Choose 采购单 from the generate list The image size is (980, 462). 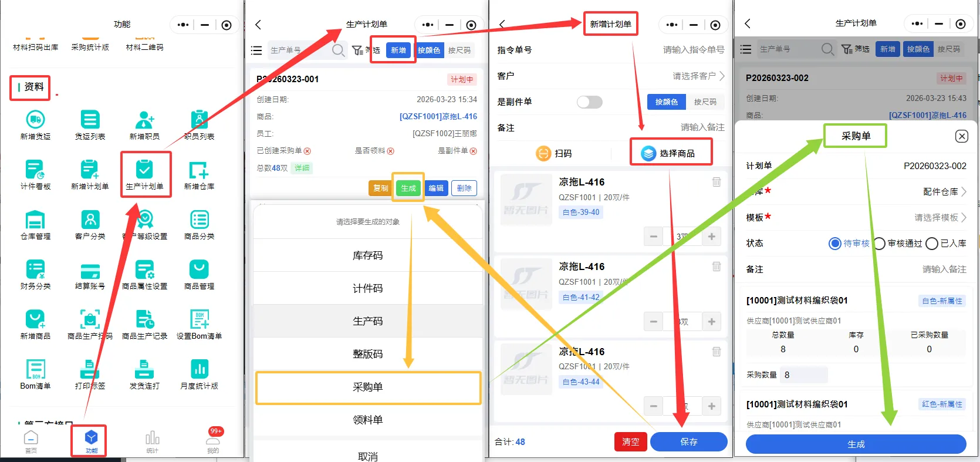click(x=368, y=387)
